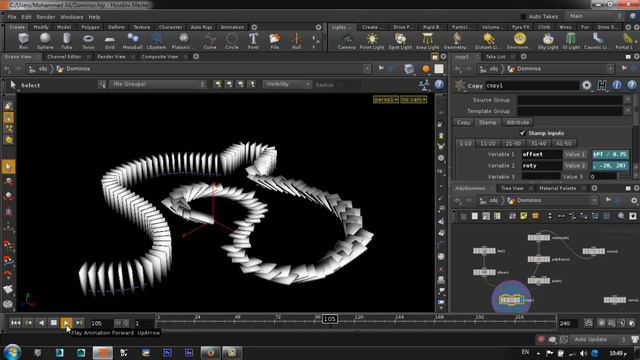
Task: Add a Distant Light
Action: 488,41
